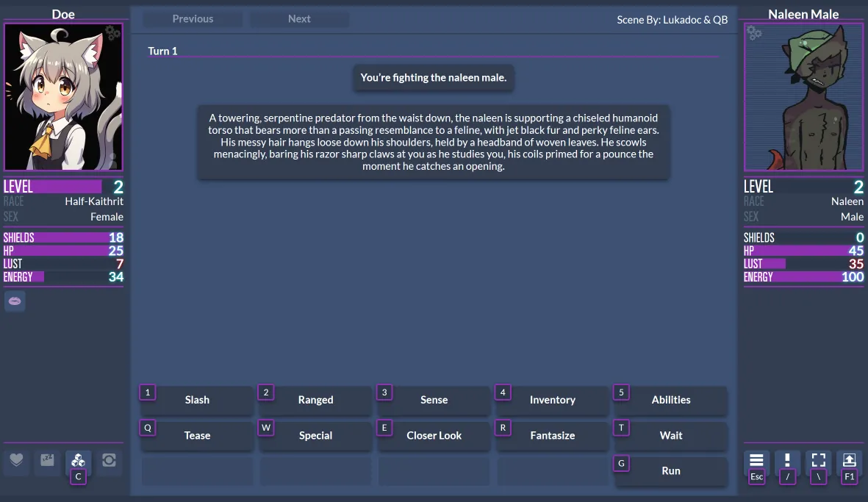Click Doe's character portrait
The height and width of the screenshot is (502, 868).
point(63,96)
